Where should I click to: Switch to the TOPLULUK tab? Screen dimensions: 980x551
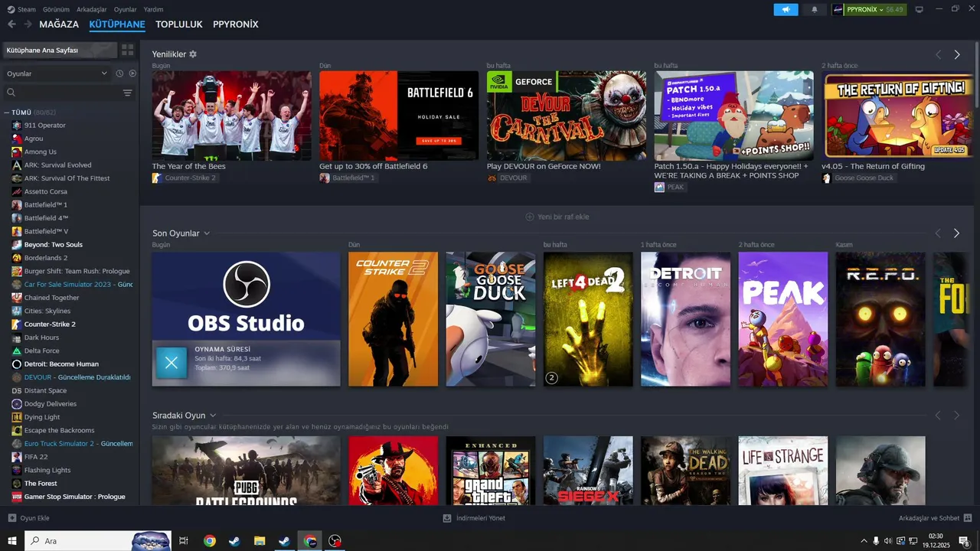[x=179, y=24]
